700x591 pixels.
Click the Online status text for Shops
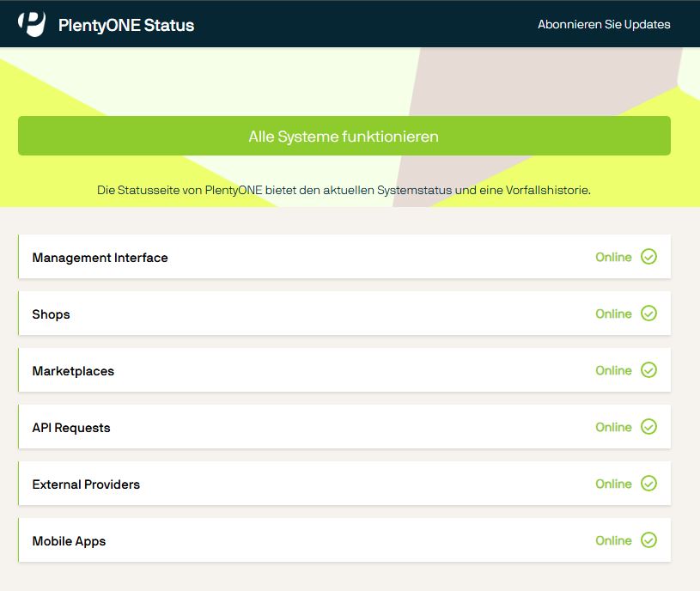pos(613,314)
